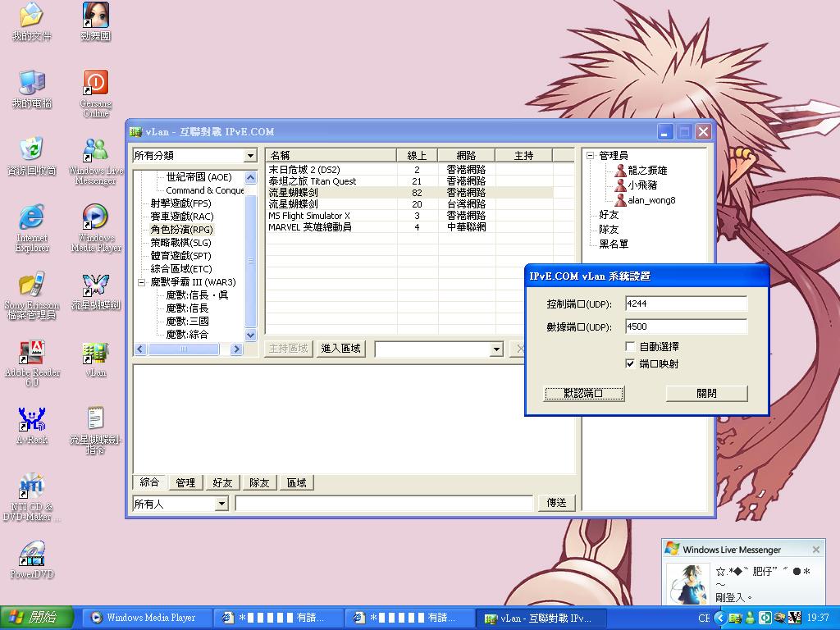Select administrator 龍之振雄 user icon
Screen dimensions: 840x630
point(620,171)
